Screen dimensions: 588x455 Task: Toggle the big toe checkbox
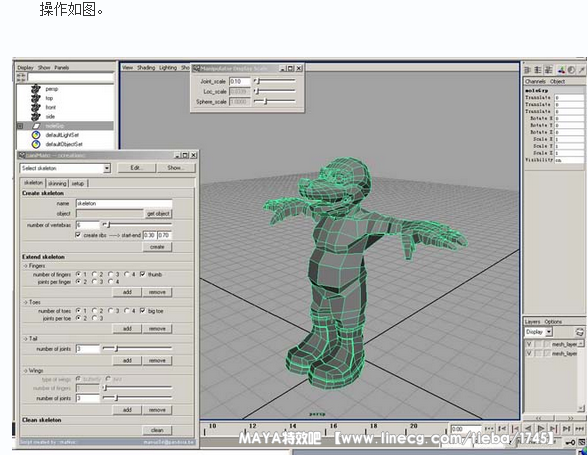point(142,311)
